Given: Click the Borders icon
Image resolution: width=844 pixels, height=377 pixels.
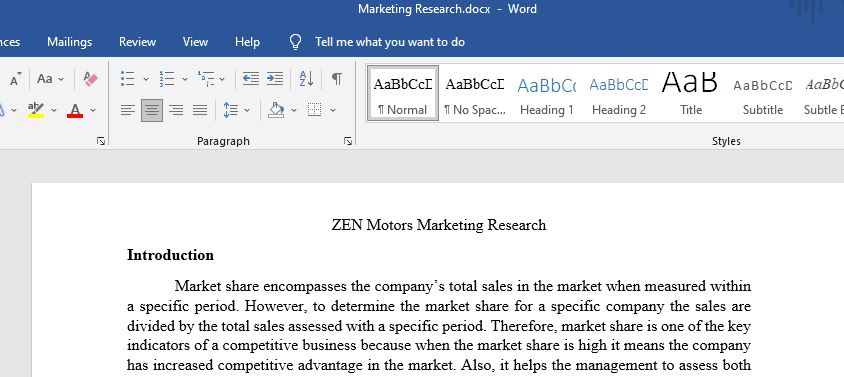Looking at the screenshot, I should (314, 110).
